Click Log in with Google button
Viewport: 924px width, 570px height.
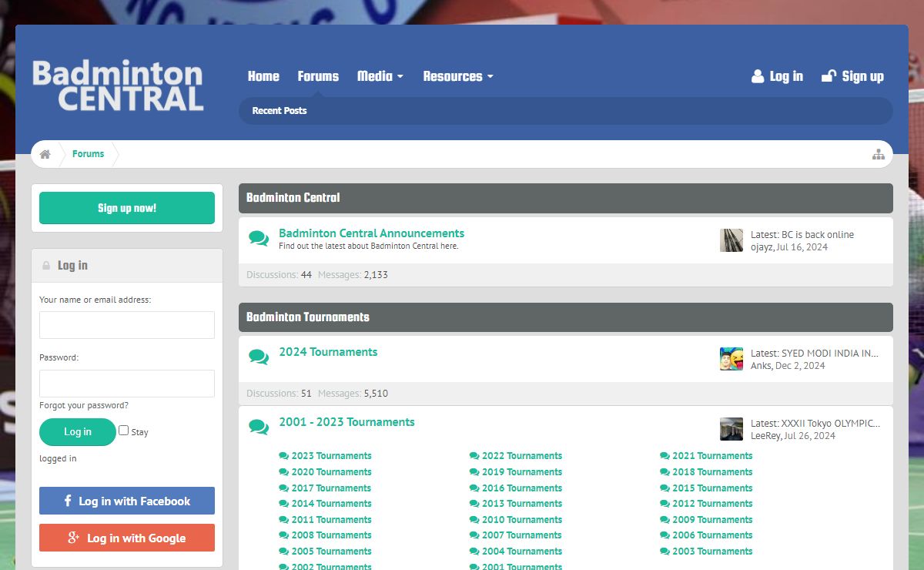coord(127,538)
